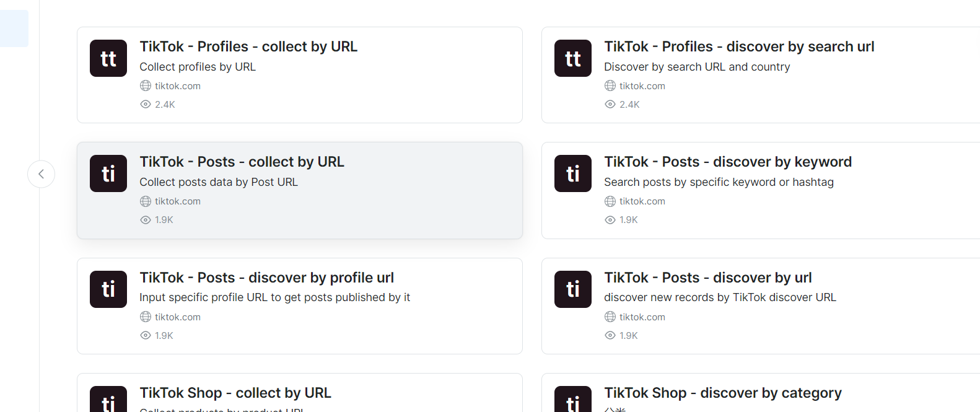980x412 pixels.
Task: Click eye views icon in Posts discover by profile url card
Action: [146, 335]
